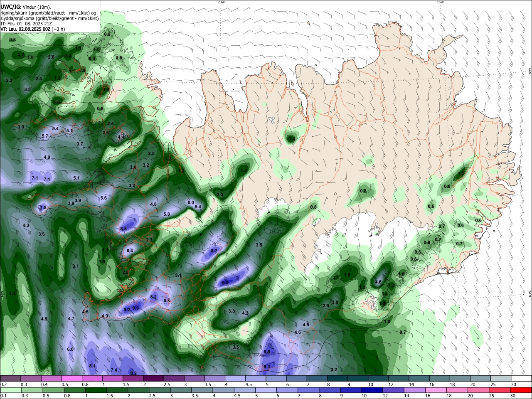The width and height of the screenshot is (532, 399).
Task: Click the 8.7 precipitation value on map
Action: pyautogui.click(x=214, y=251)
